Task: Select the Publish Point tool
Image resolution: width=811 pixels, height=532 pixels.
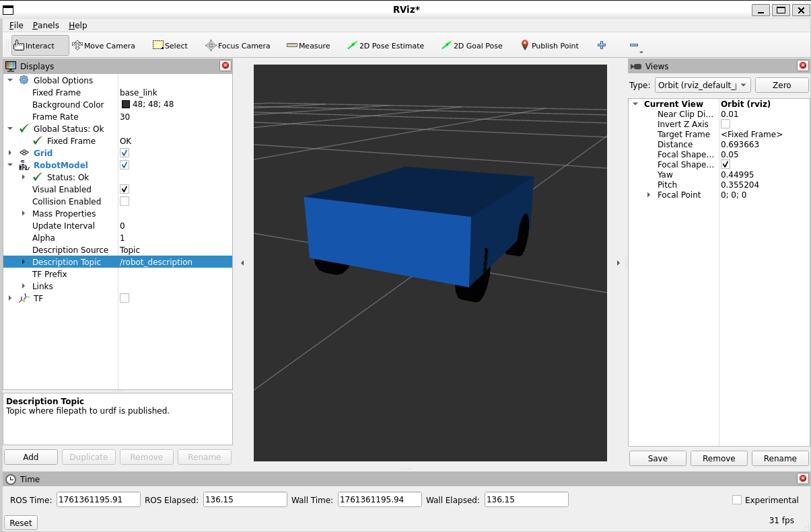Action: (x=550, y=46)
